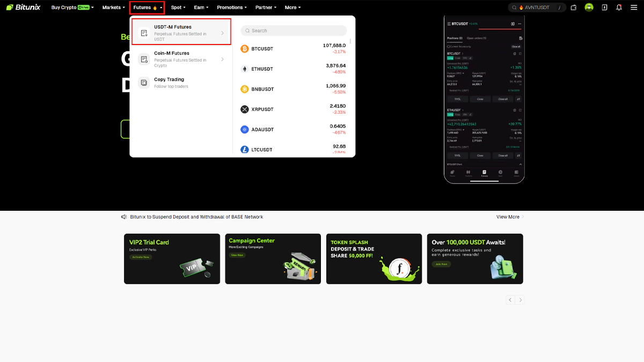This screenshot has height=362, width=644.
Task: Open the app download icon
Action: [604, 8]
